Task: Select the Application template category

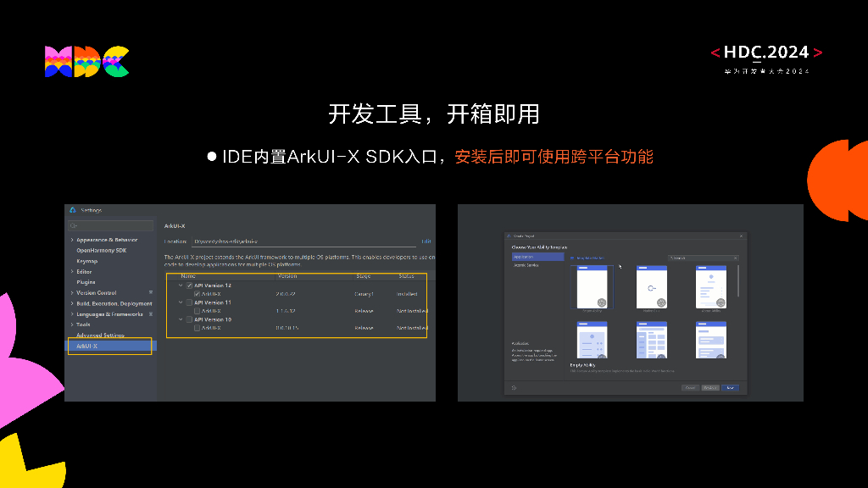Action: (537, 257)
